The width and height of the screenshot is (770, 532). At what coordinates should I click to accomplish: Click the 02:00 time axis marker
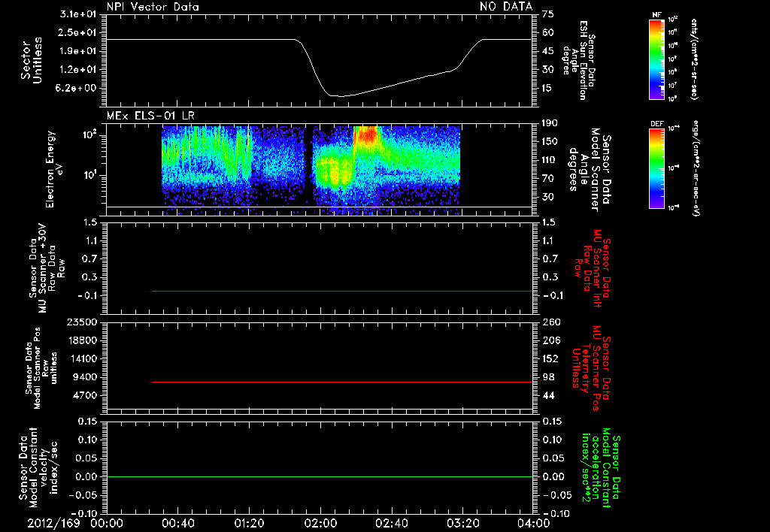point(320,523)
